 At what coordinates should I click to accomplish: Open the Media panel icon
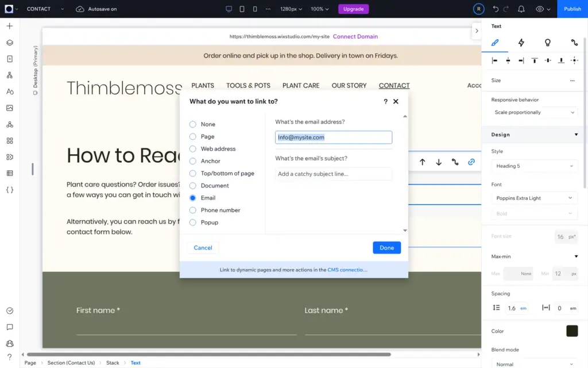tap(10, 108)
